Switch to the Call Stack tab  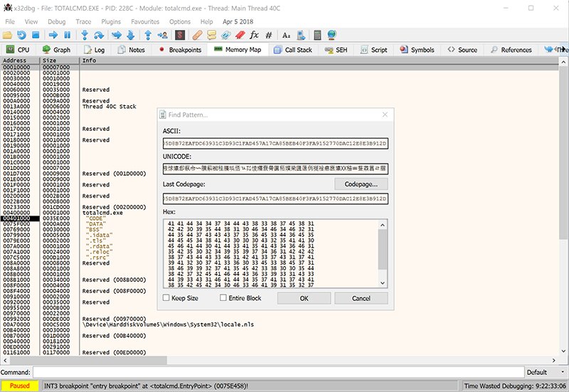click(293, 50)
